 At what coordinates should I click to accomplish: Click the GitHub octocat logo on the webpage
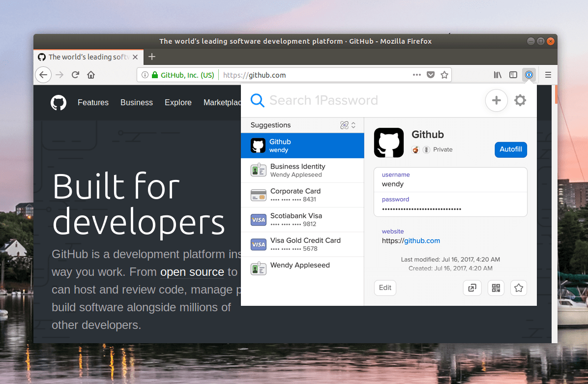(x=59, y=102)
